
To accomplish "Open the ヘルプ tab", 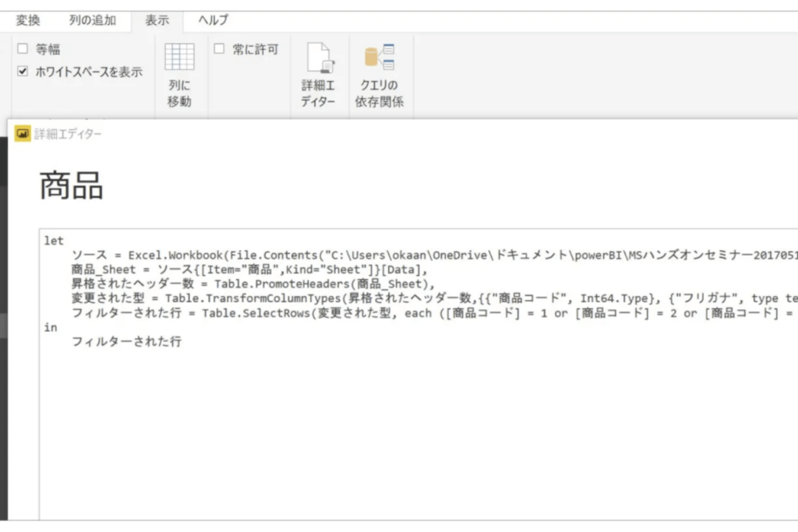I will point(213,20).
